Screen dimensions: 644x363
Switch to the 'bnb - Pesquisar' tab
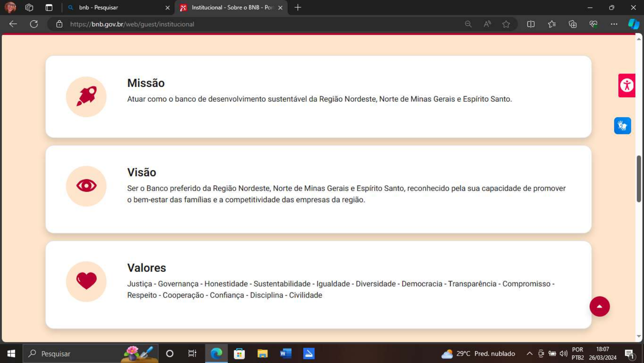tap(115, 8)
